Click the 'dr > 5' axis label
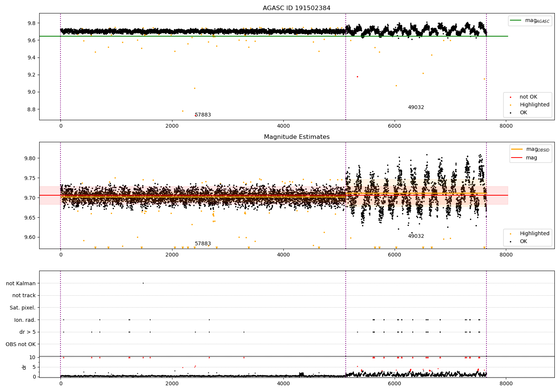This screenshot has height=392, width=560. (x=28, y=332)
